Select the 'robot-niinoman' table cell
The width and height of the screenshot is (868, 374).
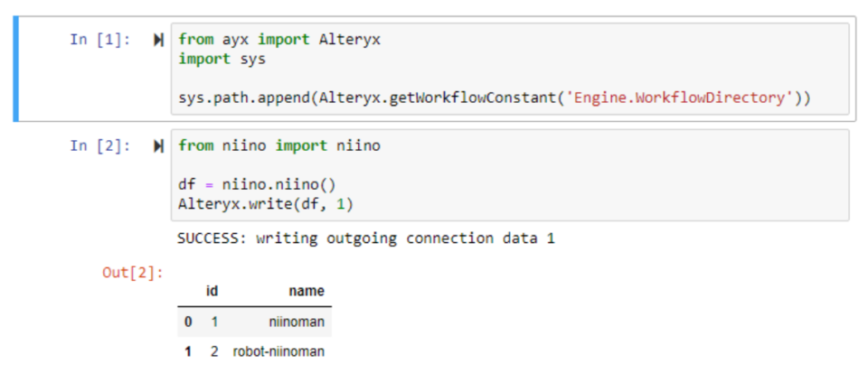278,351
